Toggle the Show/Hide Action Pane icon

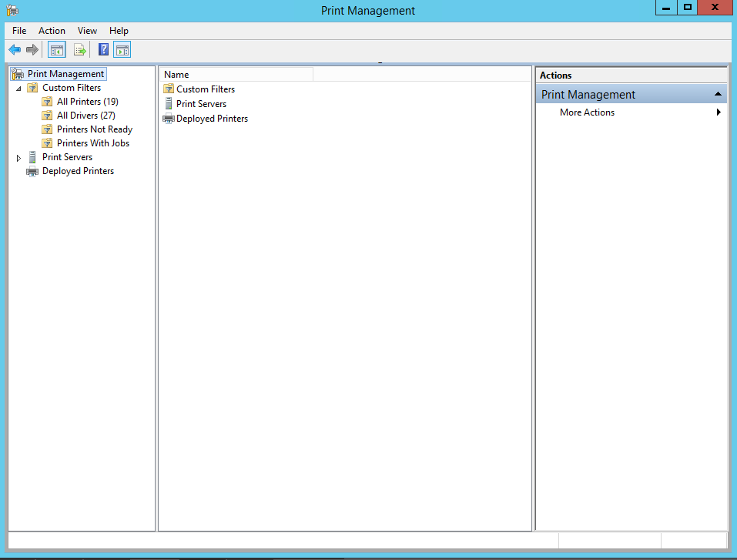coord(122,49)
